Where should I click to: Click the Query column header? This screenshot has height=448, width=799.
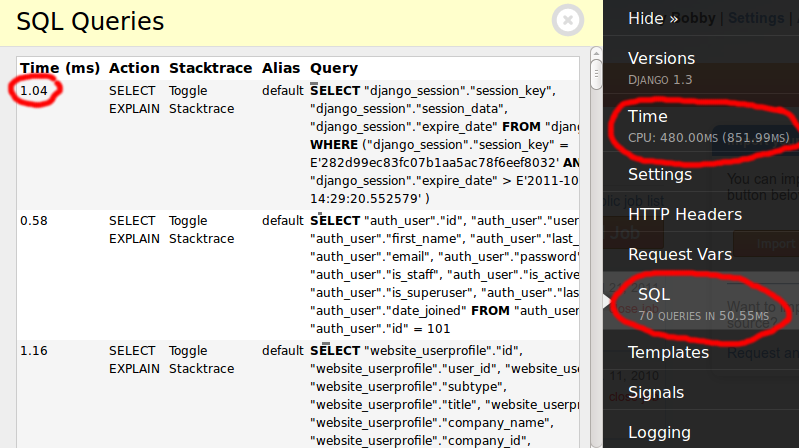(x=334, y=68)
